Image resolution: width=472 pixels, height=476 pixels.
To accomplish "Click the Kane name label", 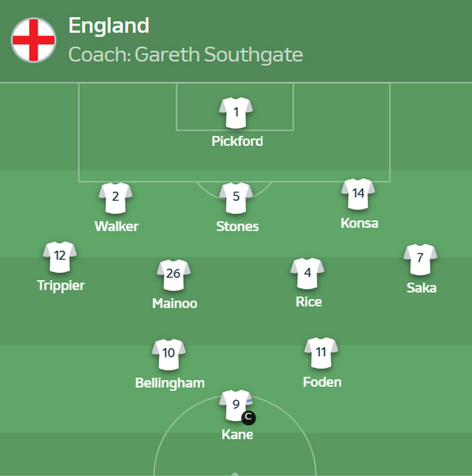I will tap(237, 434).
